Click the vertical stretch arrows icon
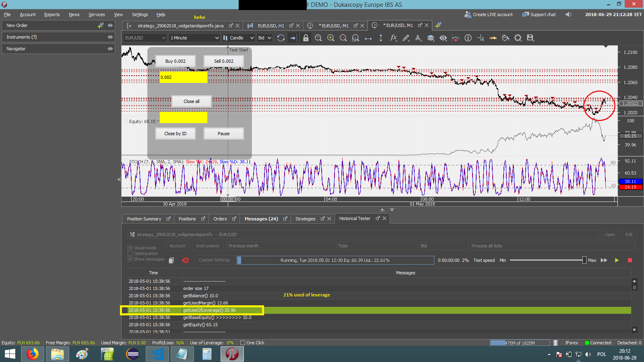 (x=381, y=38)
